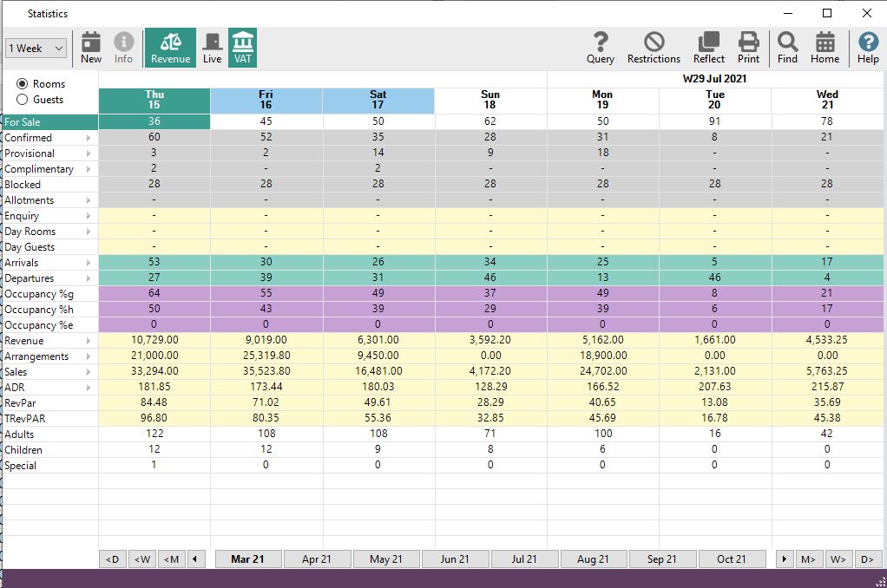Toggle VAT display mode
This screenshot has width=887, height=588.
242,47
